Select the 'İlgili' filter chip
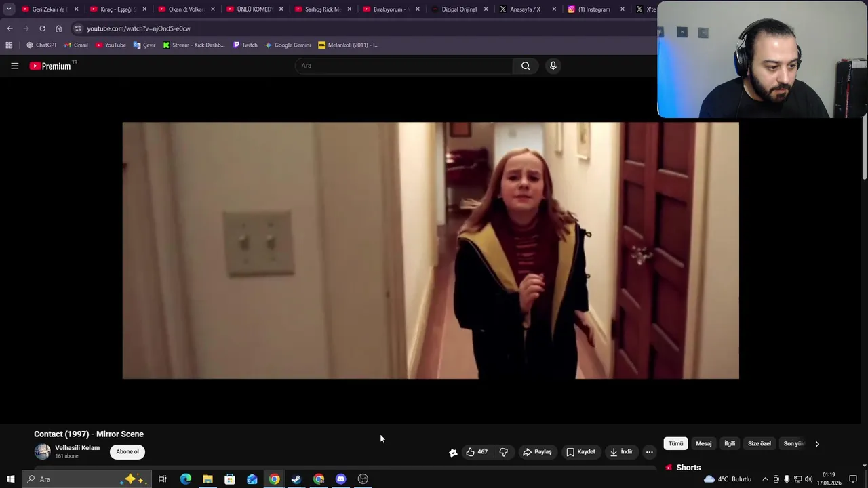This screenshot has width=868, height=488. [730, 443]
